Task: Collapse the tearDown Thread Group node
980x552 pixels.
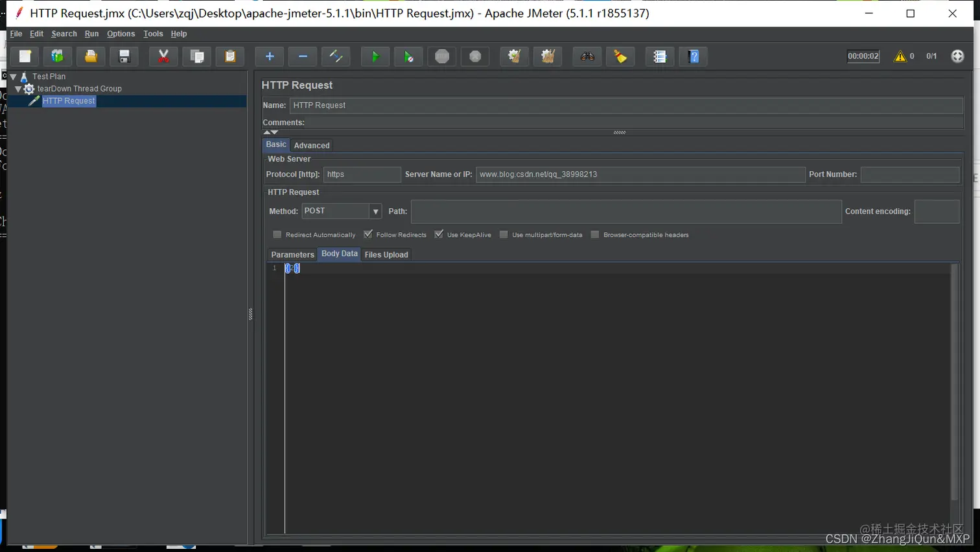Action: point(18,89)
